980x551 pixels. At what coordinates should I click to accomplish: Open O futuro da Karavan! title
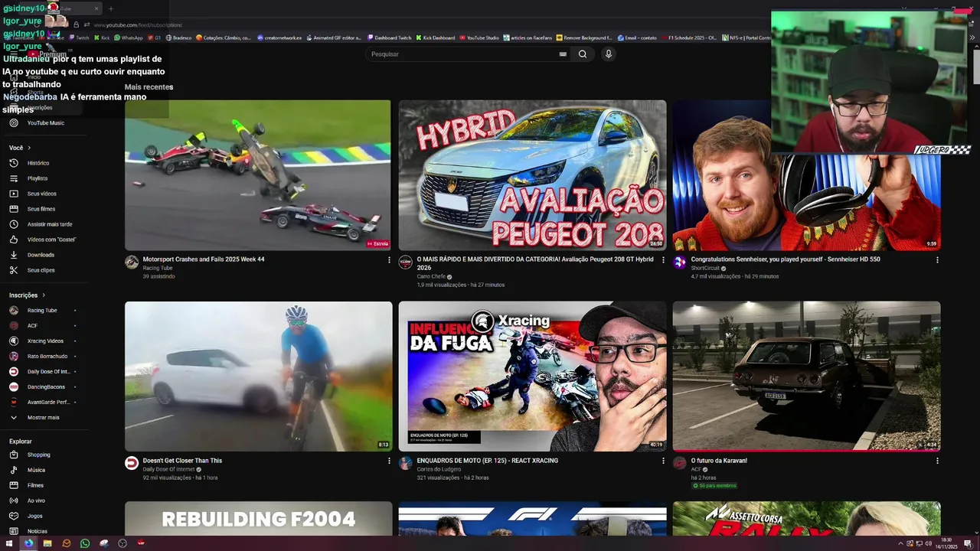(719, 461)
